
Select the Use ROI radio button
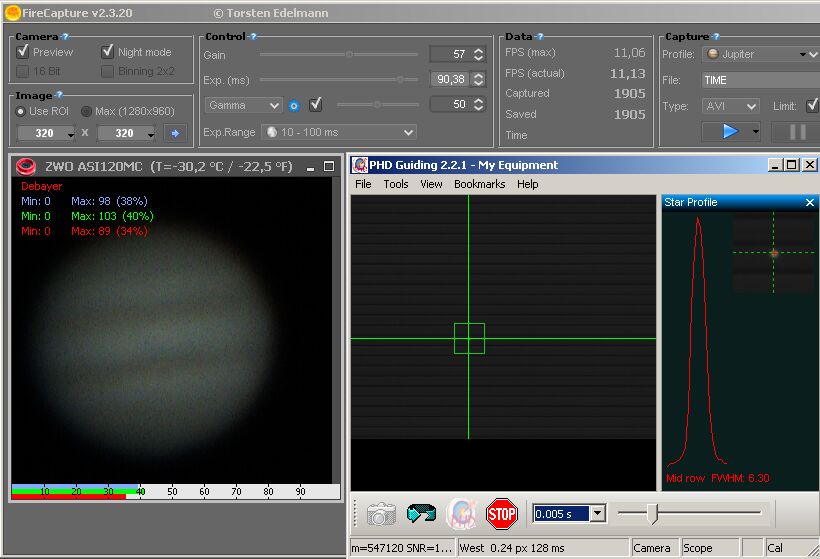tap(21, 111)
